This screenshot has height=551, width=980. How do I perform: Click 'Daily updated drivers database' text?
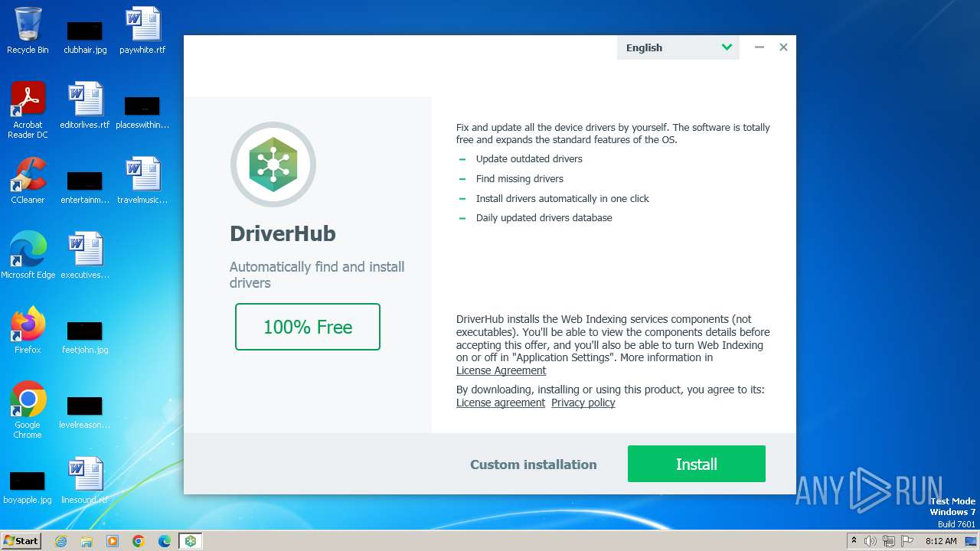click(x=544, y=218)
